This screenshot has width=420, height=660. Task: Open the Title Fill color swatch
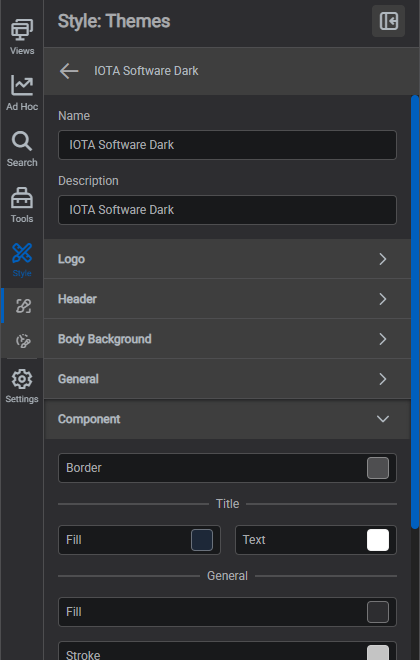point(202,540)
